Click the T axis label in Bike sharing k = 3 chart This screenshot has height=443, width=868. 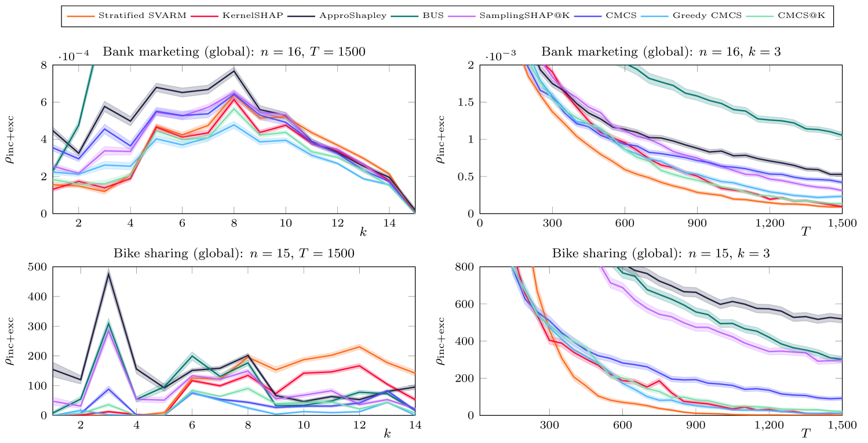[805, 433]
